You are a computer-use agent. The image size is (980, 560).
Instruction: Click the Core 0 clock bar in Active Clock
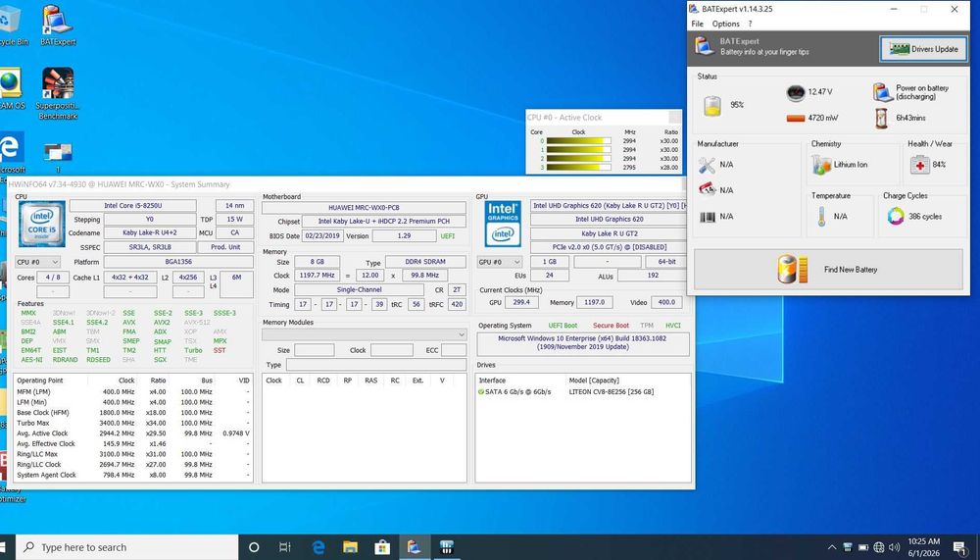579,141
